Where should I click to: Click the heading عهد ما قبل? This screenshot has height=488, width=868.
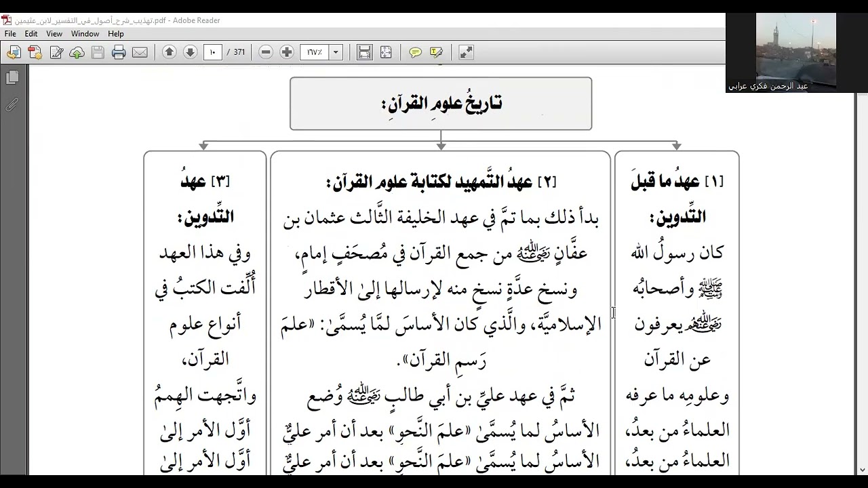coord(675,182)
